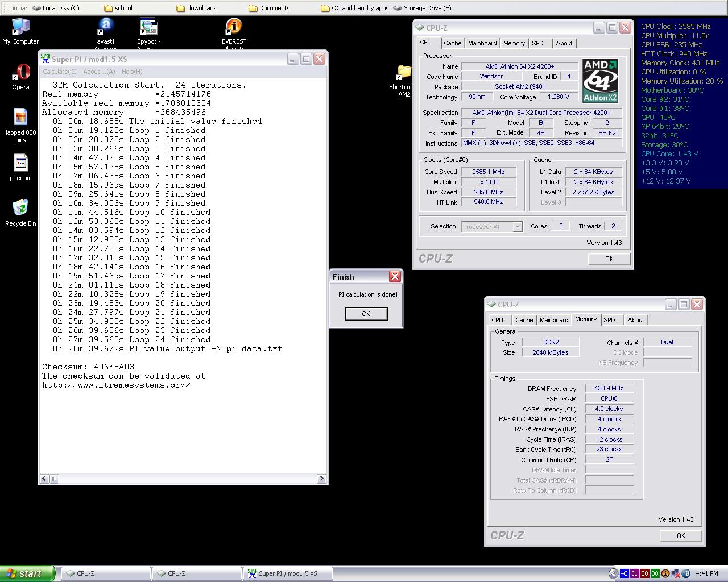This screenshot has width=728, height=582.
Task: Open Local Disk (C) toolbar shortcut
Action: [56, 8]
